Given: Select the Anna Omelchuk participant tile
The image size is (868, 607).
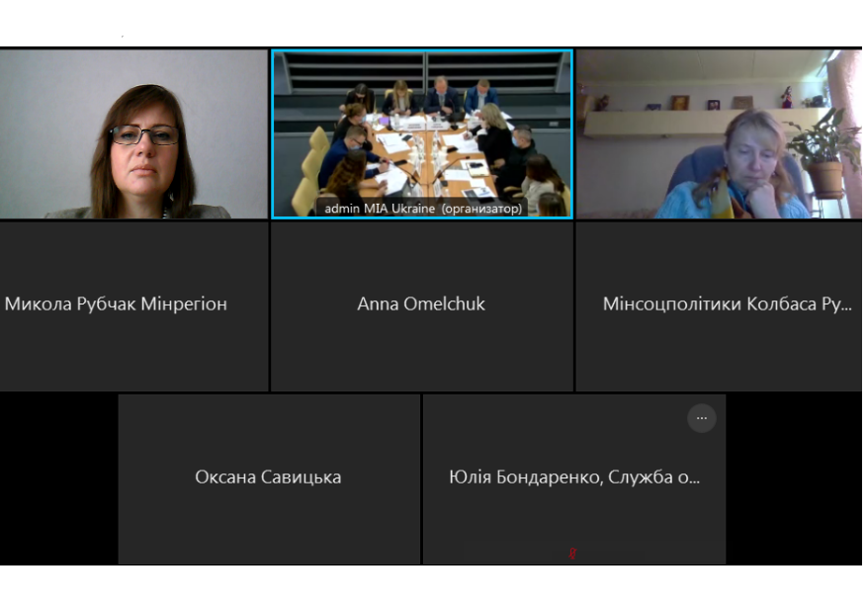Looking at the screenshot, I should click(x=422, y=306).
